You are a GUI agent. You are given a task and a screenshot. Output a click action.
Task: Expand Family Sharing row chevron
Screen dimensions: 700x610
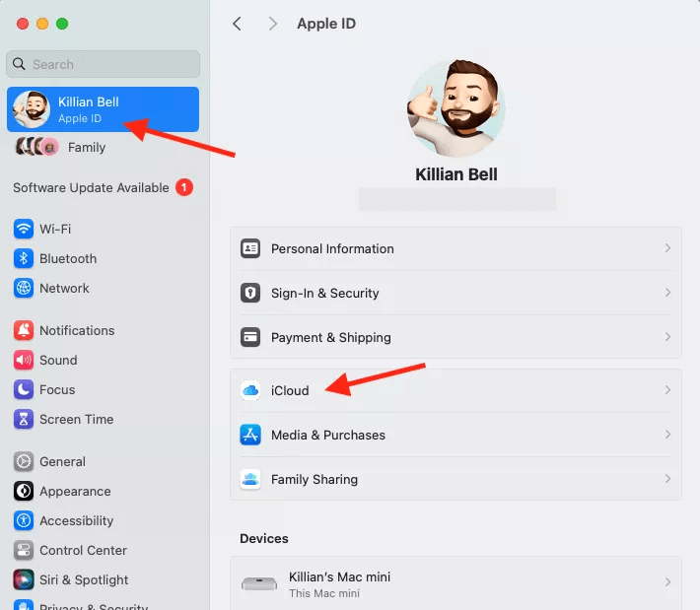(x=667, y=479)
